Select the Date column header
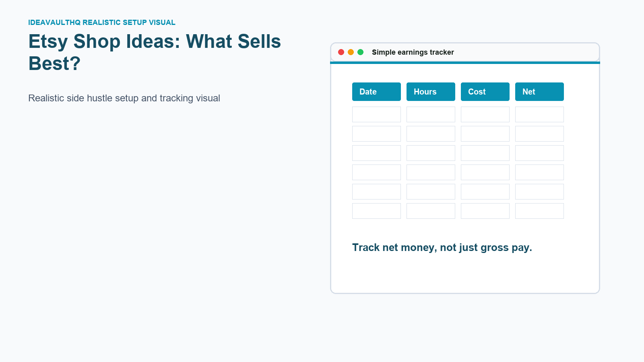This screenshot has width=644, height=362. click(x=376, y=92)
